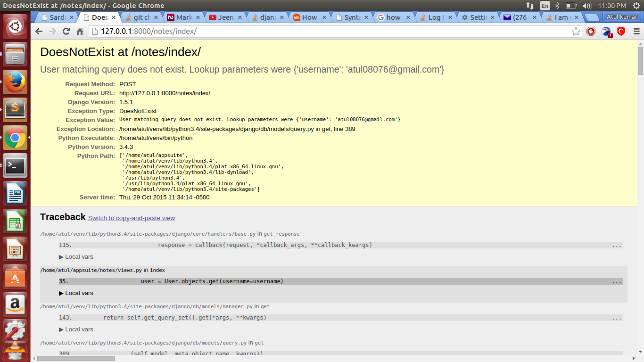Go back using the browser back arrow
The width and height of the screenshot is (644, 362).
click(x=39, y=32)
